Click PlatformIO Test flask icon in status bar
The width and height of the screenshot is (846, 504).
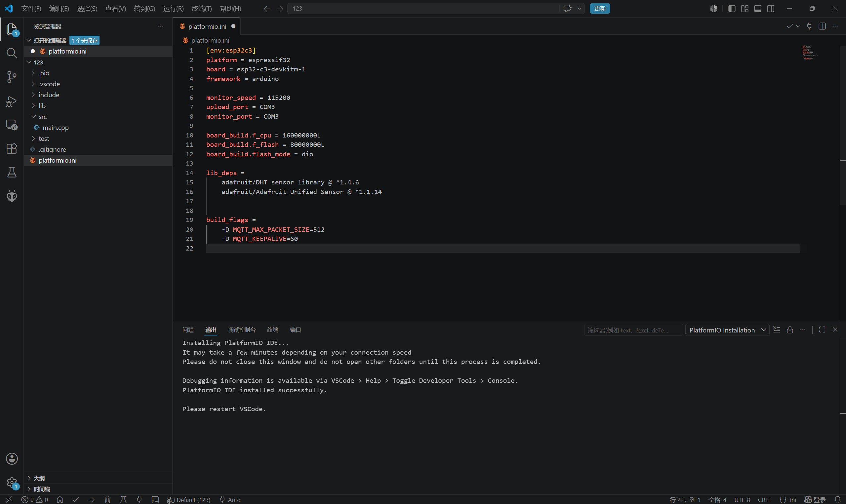coord(123,500)
